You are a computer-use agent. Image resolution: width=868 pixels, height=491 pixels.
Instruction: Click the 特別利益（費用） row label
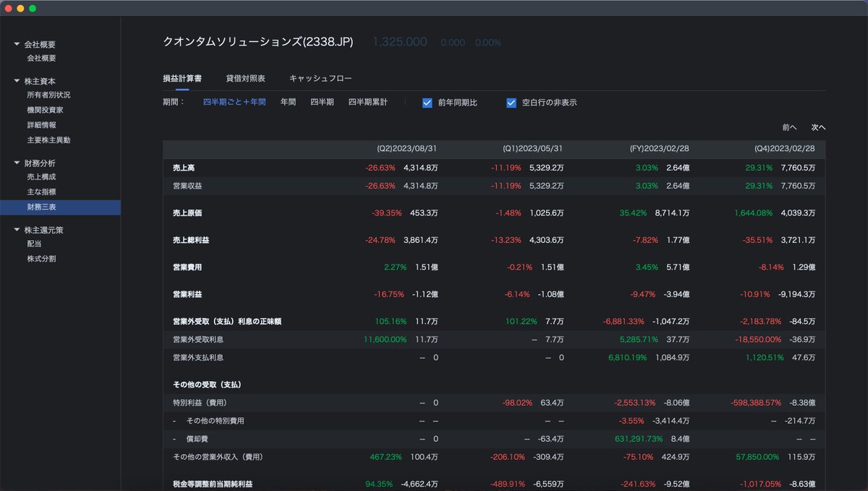pos(200,403)
